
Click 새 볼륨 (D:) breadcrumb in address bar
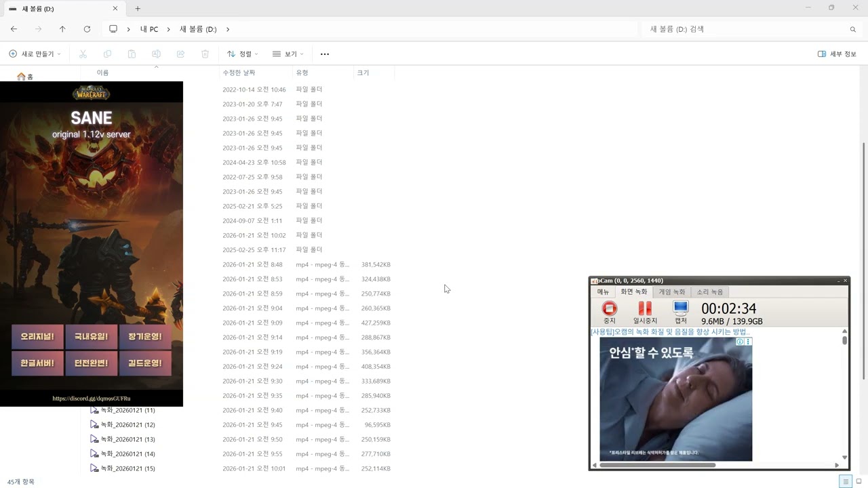coord(198,29)
